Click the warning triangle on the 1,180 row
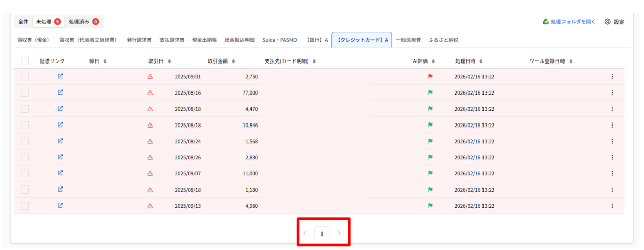Screen dimensions: 644x250 tap(150, 190)
